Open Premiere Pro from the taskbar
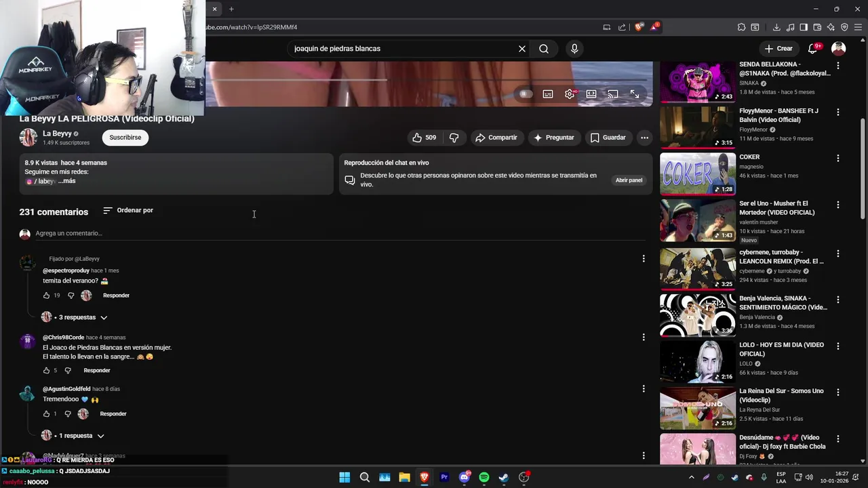Viewport: 868px width, 488px height. coord(444,477)
